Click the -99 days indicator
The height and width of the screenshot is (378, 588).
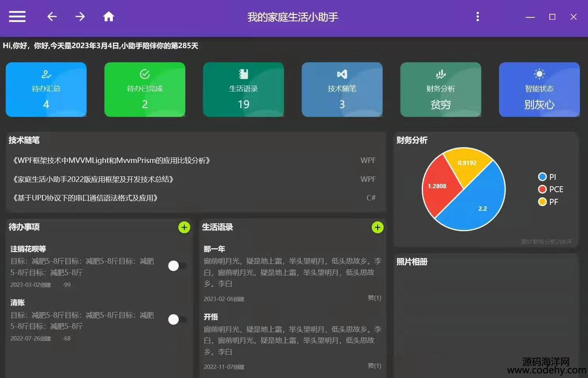click(66, 285)
